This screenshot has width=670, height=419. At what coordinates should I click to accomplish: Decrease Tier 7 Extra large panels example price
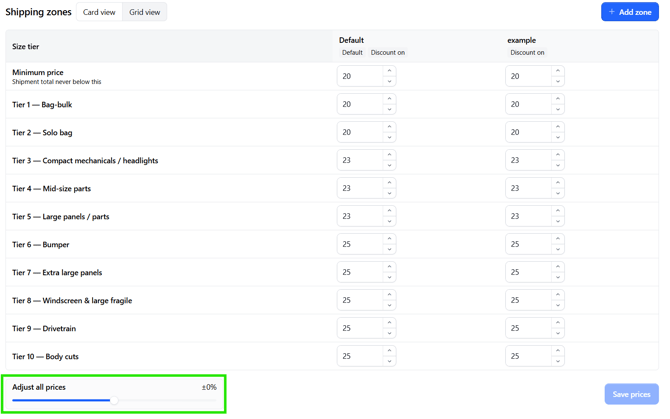(x=558, y=277)
